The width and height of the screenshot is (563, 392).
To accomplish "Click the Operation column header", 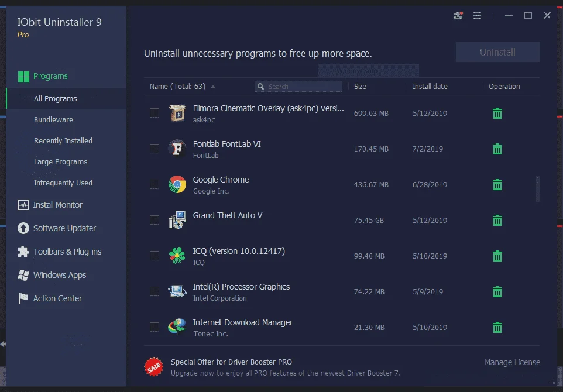I will [504, 87].
